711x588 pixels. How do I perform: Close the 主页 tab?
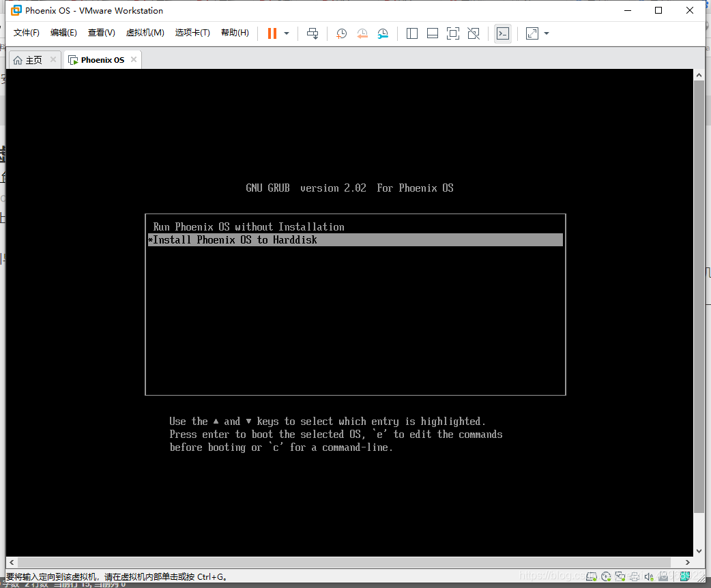click(x=53, y=59)
